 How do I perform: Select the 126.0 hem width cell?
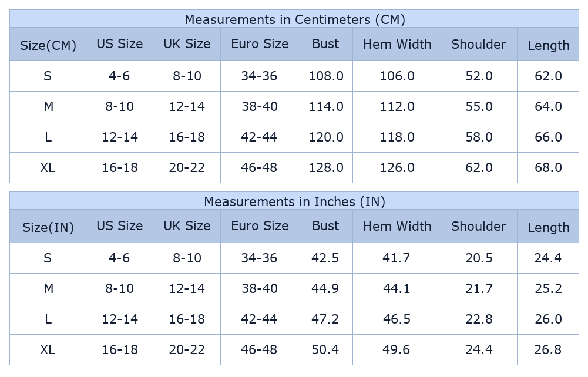397,168
